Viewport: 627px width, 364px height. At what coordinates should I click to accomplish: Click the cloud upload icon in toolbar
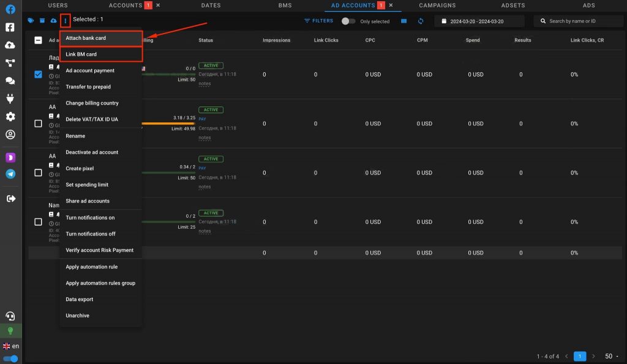coord(53,20)
